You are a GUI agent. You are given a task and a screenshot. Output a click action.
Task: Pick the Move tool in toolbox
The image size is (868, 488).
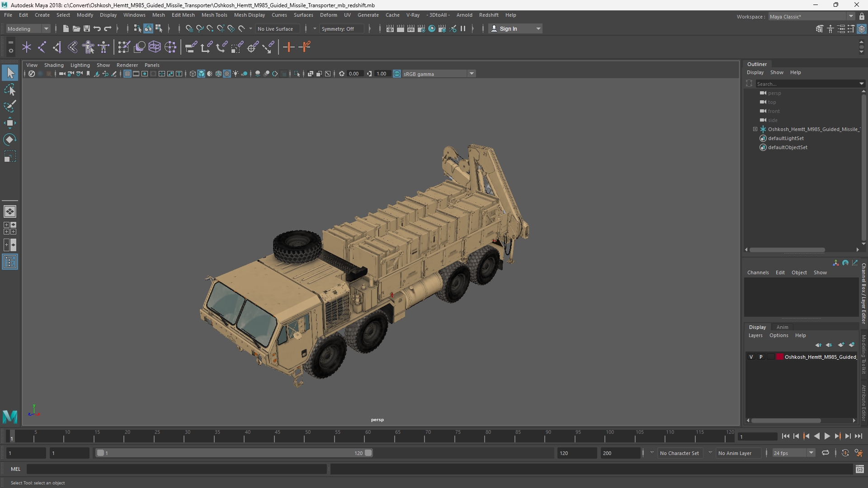[10, 123]
